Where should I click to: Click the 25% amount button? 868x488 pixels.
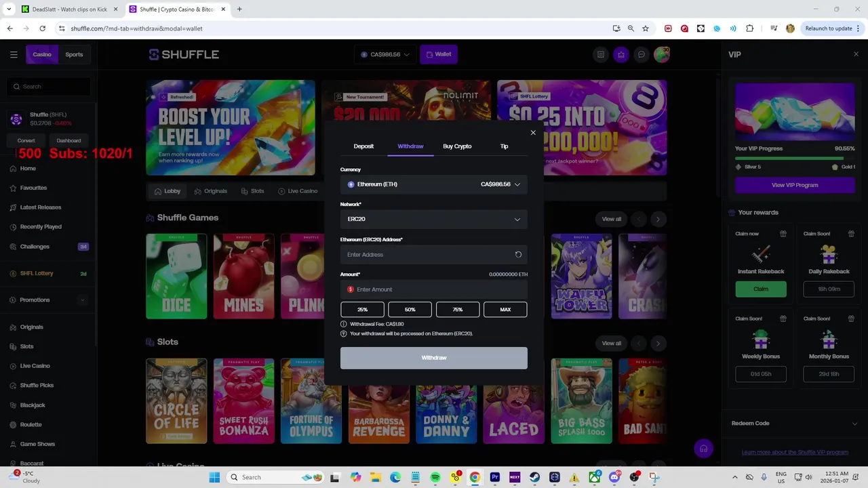pyautogui.click(x=362, y=310)
